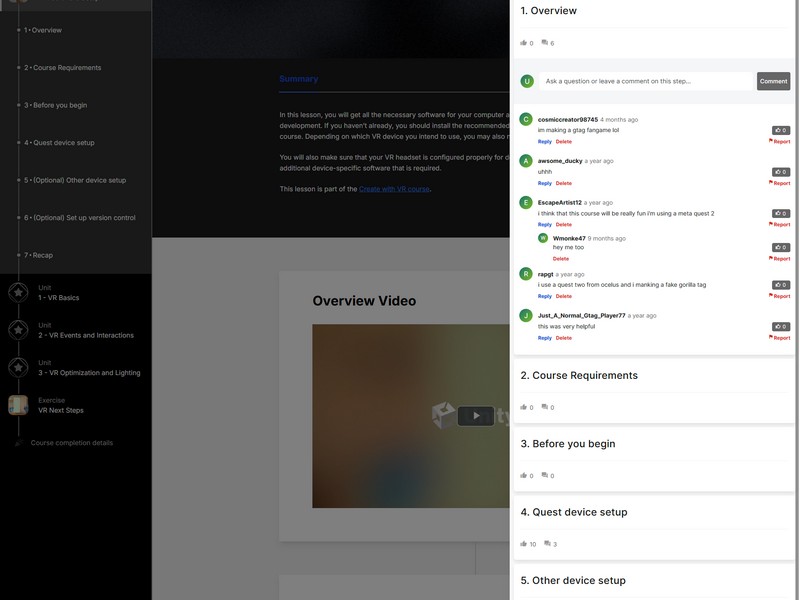The image size is (800, 600).
Task: Report cosmiccreator98745's comment via flag
Action: pyautogui.click(x=780, y=142)
